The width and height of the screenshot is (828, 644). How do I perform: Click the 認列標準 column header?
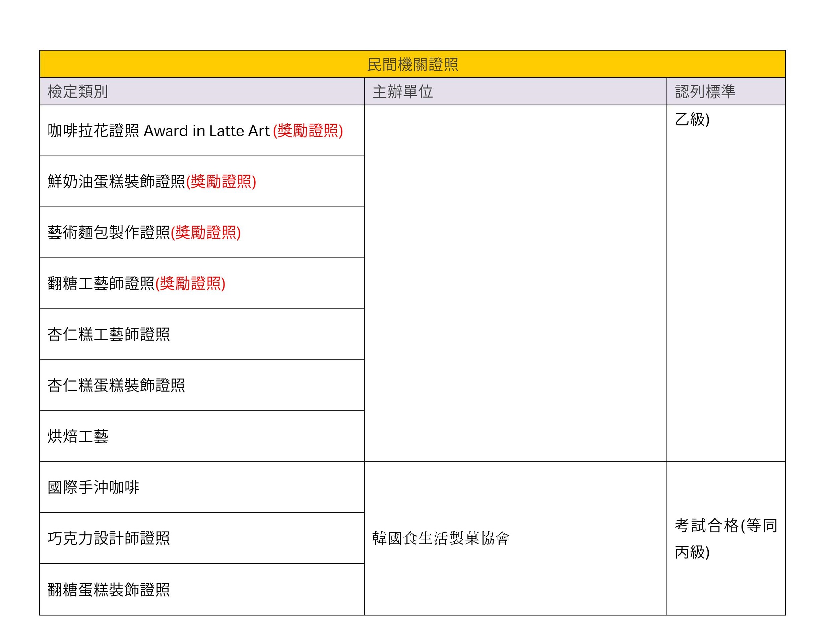pos(705,92)
